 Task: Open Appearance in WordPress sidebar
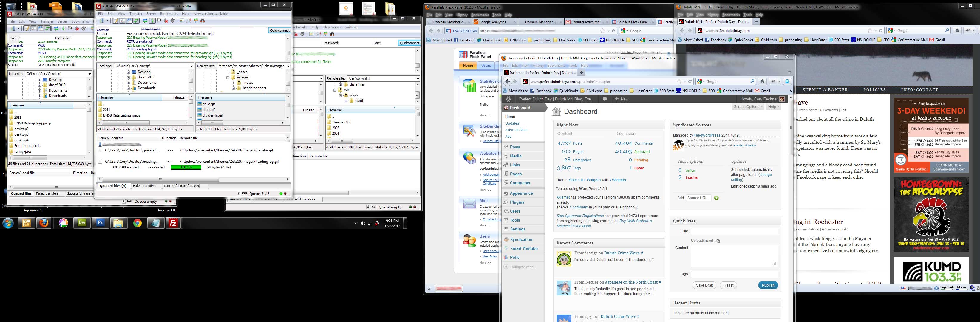(x=521, y=193)
